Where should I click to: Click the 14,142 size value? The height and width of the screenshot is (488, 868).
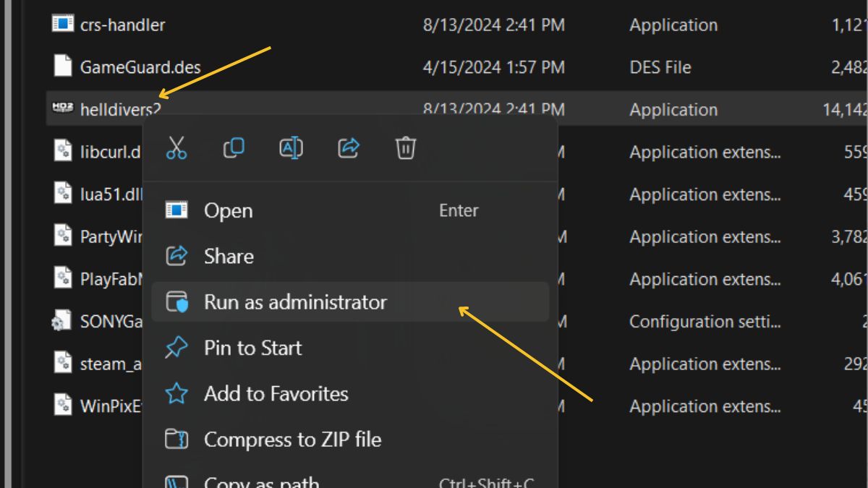(x=845, y=110)
